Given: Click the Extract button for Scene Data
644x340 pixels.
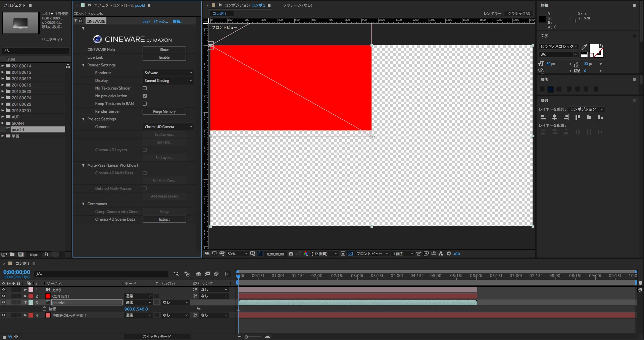Looking at the screenshot, I should pos(164,219).
